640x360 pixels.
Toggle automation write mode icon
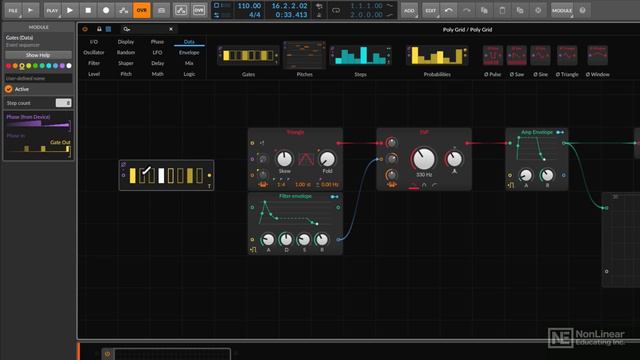tap(123, 10)
